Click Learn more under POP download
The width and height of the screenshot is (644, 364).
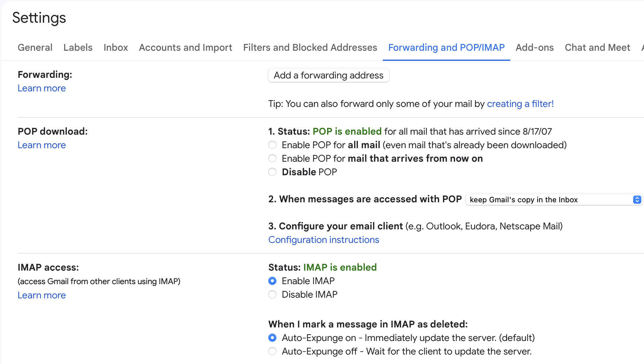[x=42, y=145]
